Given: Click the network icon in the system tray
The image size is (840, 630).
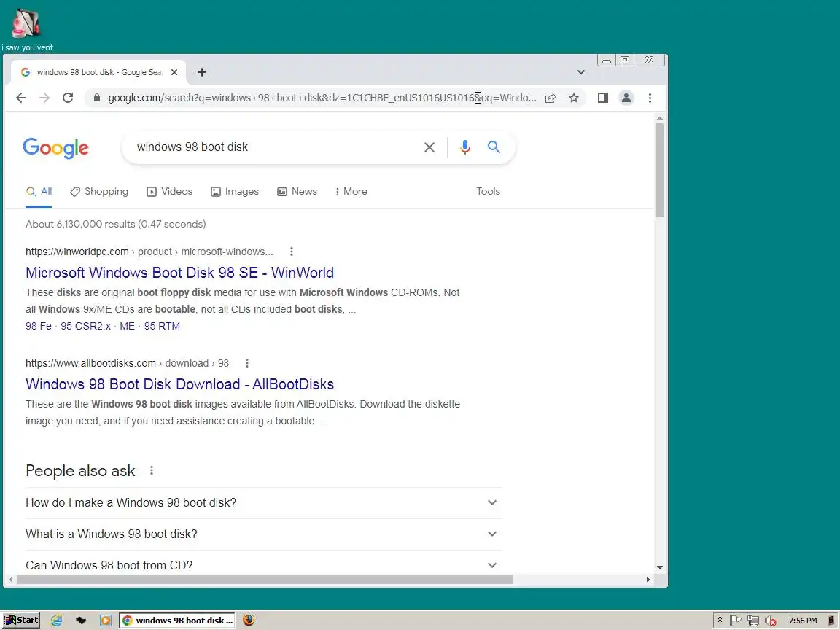Looking at the screenshot, I should click(x=753, y=621).
